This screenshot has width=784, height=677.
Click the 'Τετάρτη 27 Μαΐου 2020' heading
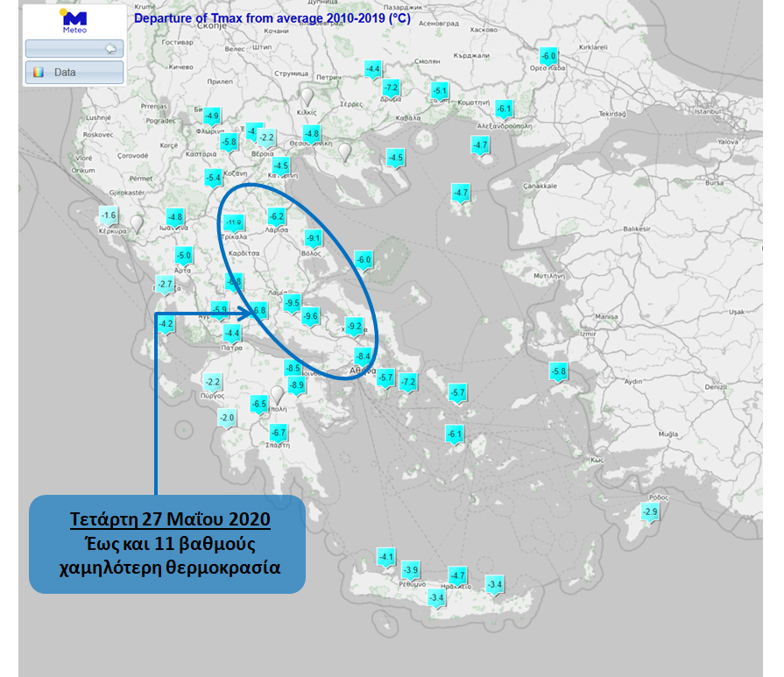[x=170, y=519]
